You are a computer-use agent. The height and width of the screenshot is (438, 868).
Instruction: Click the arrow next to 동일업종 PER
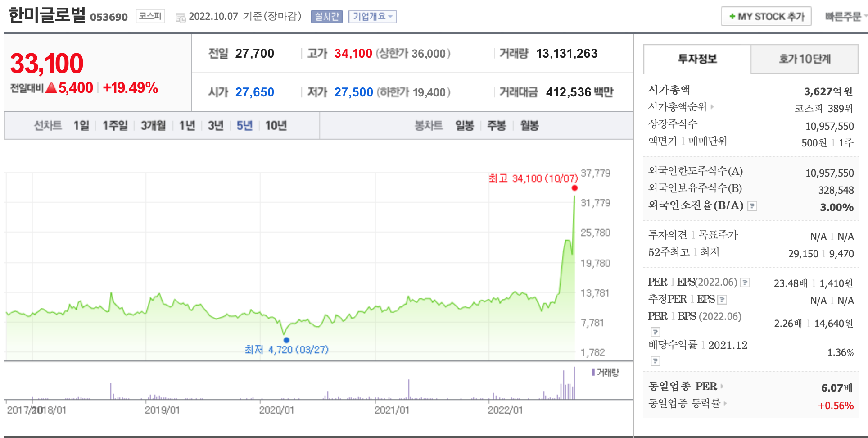click(722, 386)
